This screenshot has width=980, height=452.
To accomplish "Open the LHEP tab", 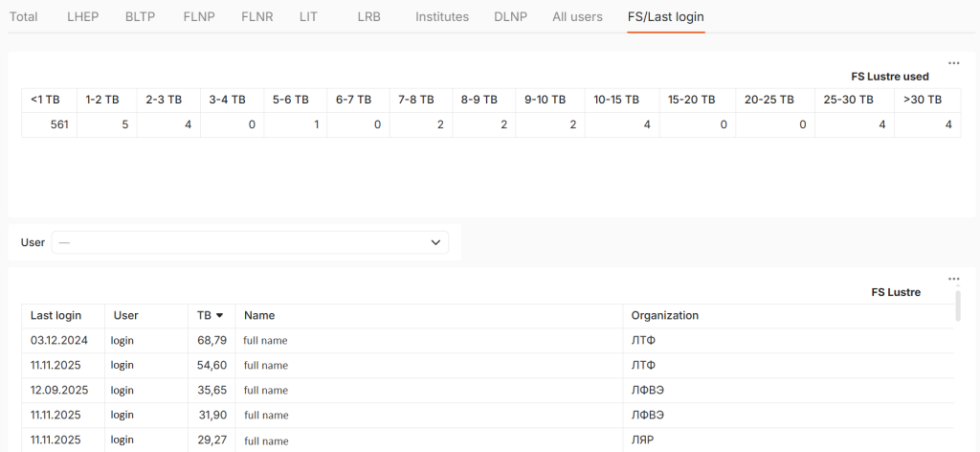I will (83, 17).
